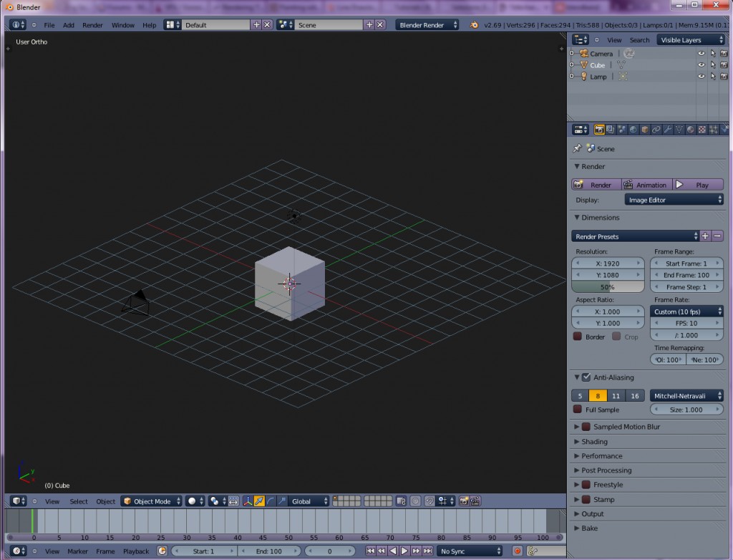Select the Material sphere properties icon
Image resolution: width=733 pixels, height=560 pixels.
689,129
